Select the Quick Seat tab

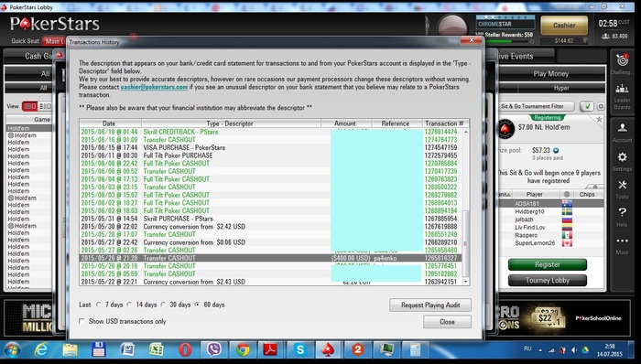[26, 41]
